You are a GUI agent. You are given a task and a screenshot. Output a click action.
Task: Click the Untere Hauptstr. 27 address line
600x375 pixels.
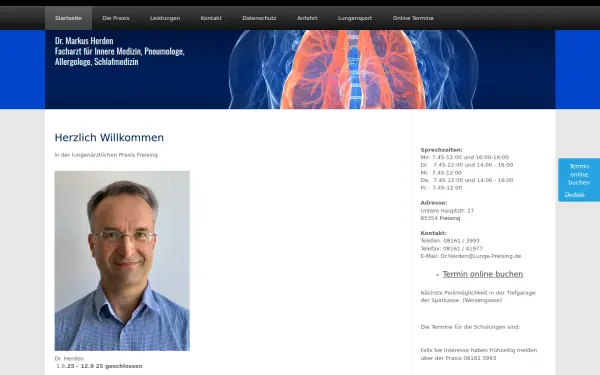point(447,210)
